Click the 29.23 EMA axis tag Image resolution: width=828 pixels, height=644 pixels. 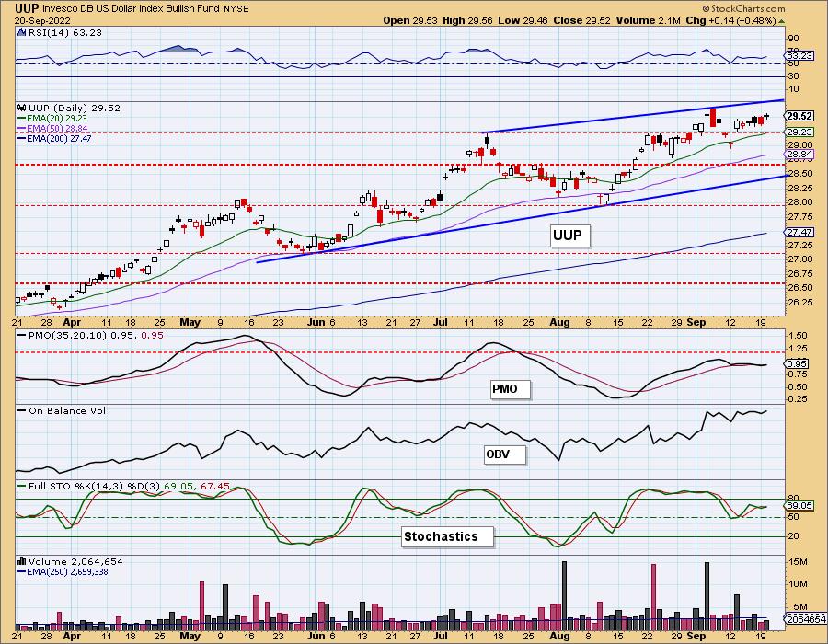point(799,132)
